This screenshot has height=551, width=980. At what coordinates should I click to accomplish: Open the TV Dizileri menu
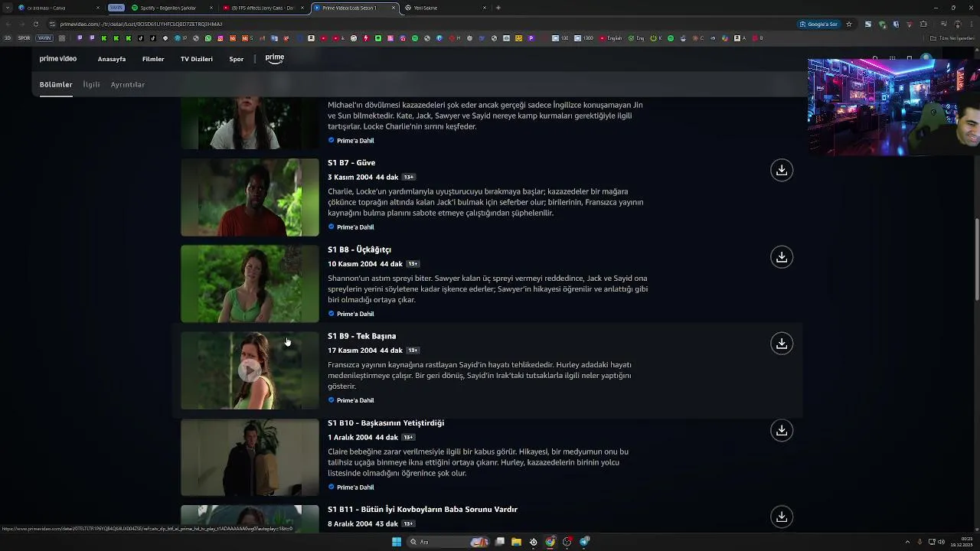[197, 59]
